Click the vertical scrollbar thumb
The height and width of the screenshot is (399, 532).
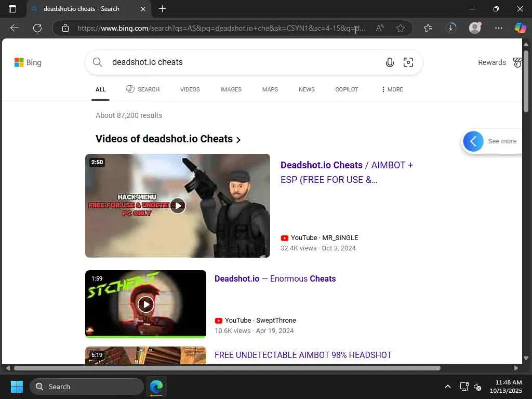point(526,82)
